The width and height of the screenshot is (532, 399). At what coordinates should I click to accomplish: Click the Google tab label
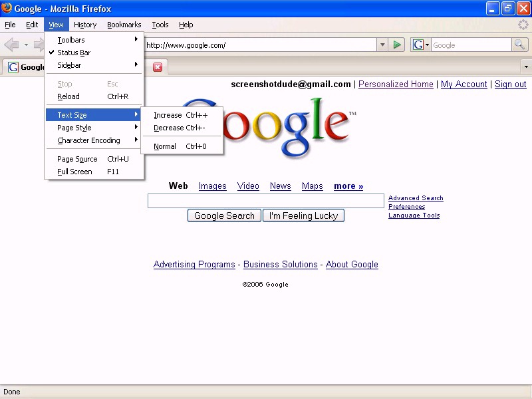pos(32,67)
